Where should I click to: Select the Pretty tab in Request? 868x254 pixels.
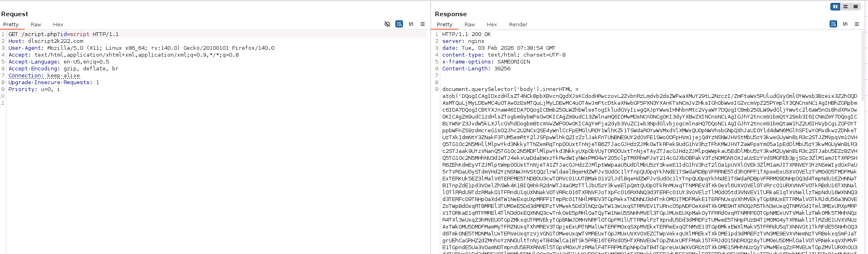point(11,25)
